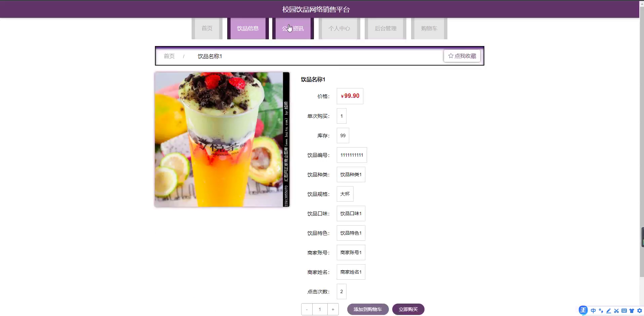Screen dimensions: 644x316
Task: Open the shirt skin icon in IME toolbar
Action: [632, 311]
